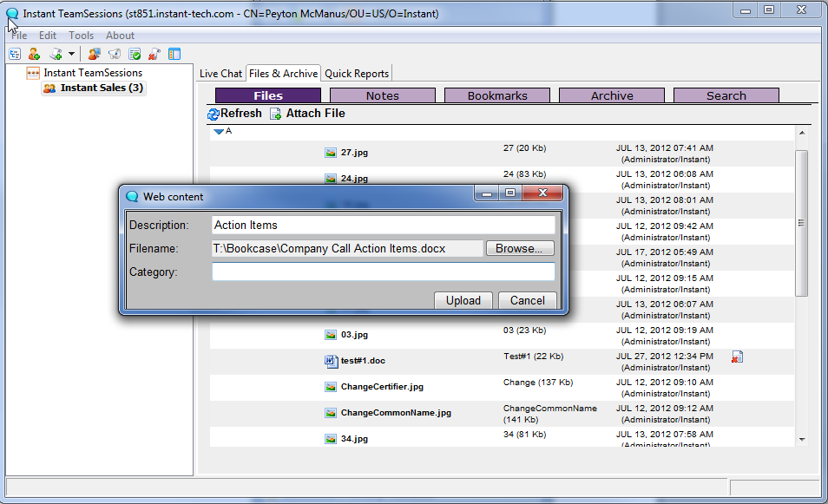Image resolution: width=828 pixels, height=504 pixels.
Task: Click the megaphone announcement icon
Action: tap(115, 54)
